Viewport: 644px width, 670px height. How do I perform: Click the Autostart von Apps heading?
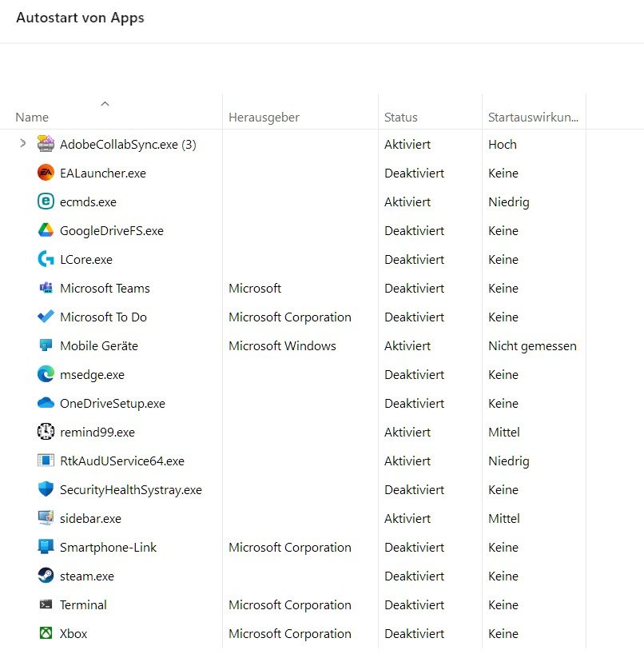(80, 18)
